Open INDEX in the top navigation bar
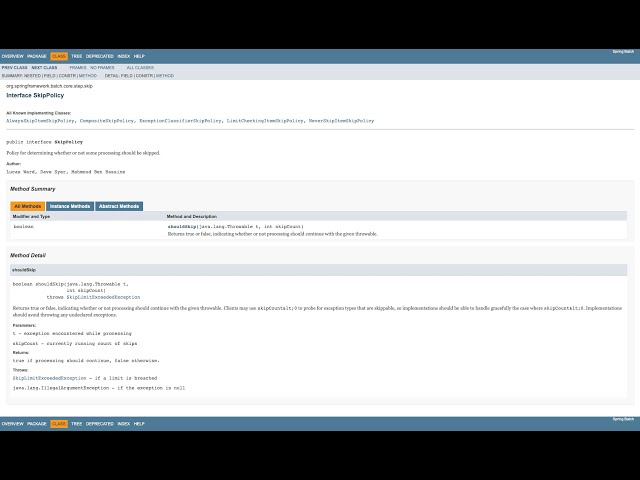This screenshot has width=640, height=480. (124, 56)
